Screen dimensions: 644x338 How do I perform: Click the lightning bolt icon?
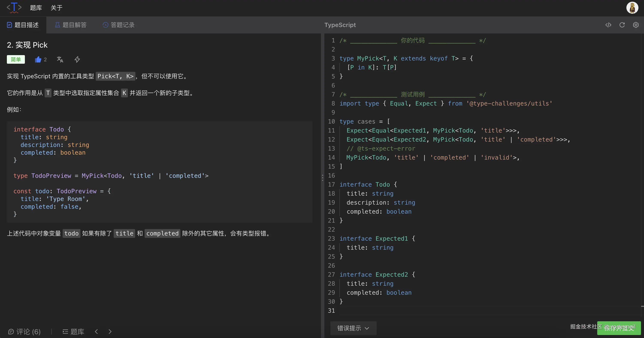[x=77, y=59]
